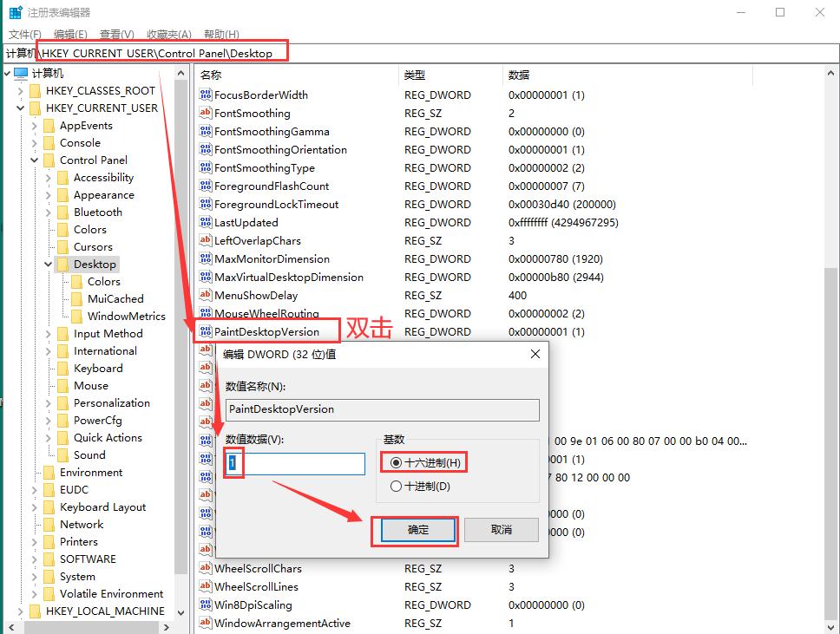Click the value data (数值数据) input field
This screenshot has width=840, height=634.
click(295, 464)
